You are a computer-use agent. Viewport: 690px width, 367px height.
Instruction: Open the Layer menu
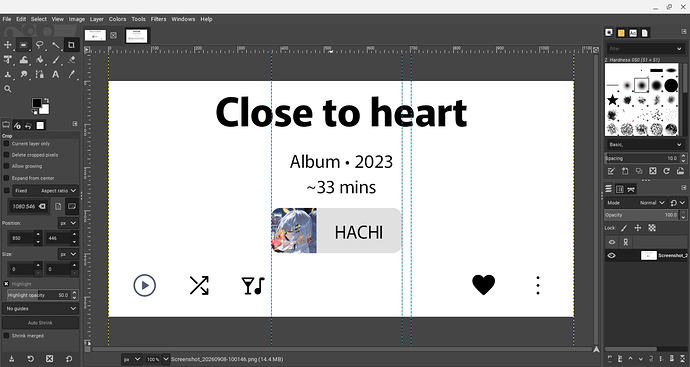point(97,19)
